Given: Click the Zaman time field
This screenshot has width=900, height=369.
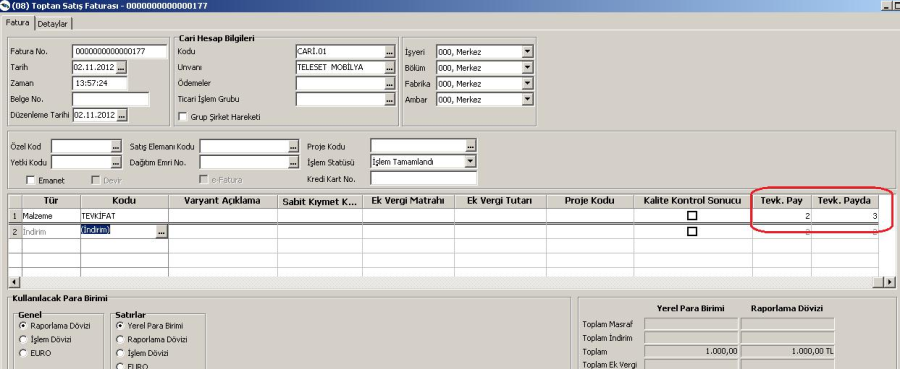Looking at the screenshot, I should (100, 83).
